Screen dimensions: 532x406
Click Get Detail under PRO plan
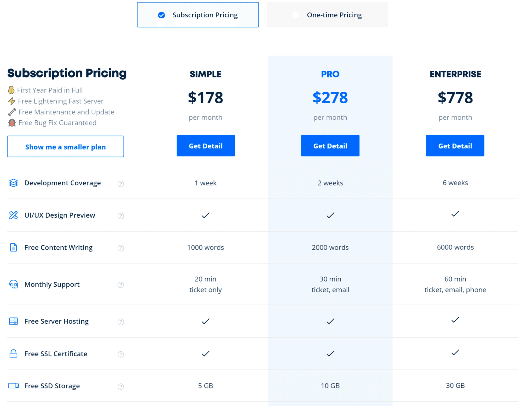click(330, 146)
